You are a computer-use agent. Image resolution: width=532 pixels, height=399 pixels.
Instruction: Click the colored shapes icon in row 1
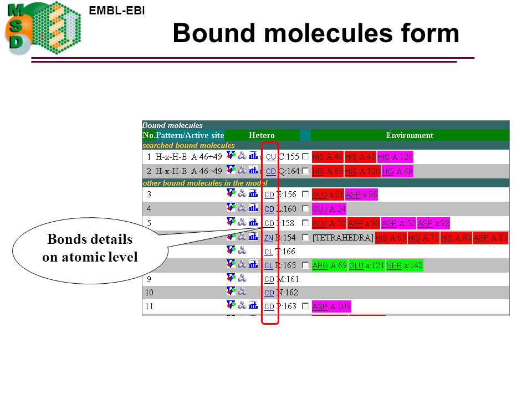pyautogui.click(x=231, y=155)
